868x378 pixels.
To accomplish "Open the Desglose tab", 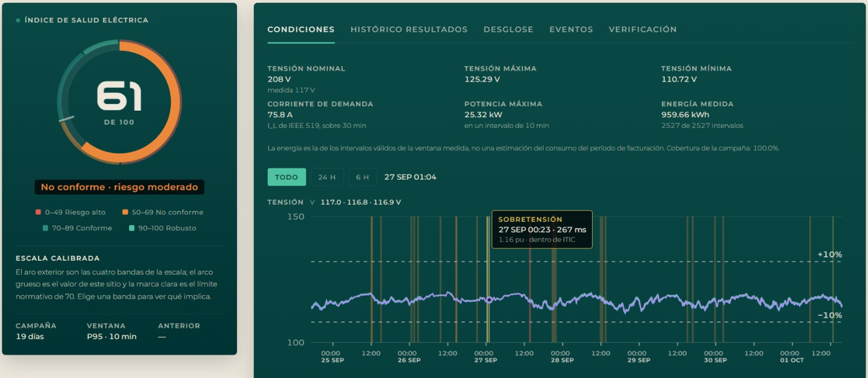I will (x=508, y=29).
